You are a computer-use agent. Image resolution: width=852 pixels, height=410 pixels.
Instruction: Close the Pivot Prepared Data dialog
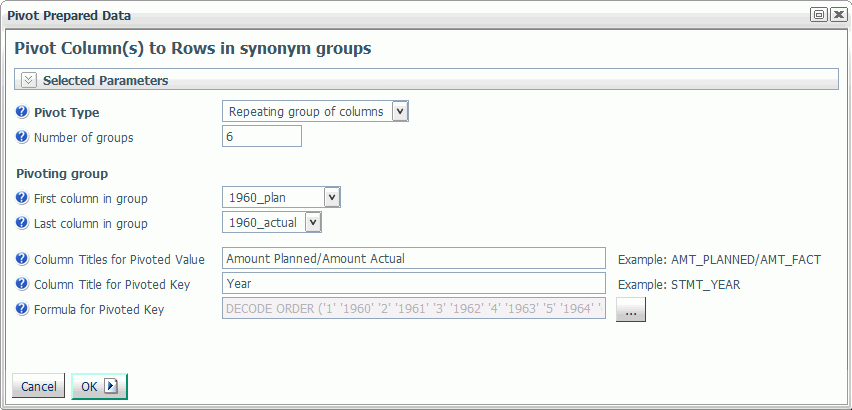click(x=837, y=15)
